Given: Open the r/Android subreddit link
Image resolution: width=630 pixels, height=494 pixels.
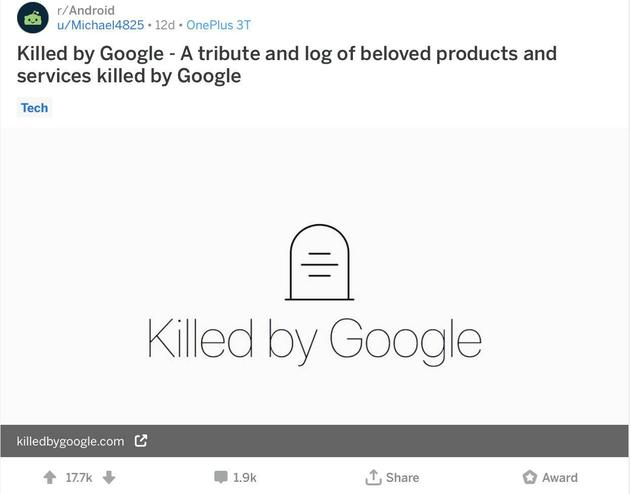Looking at the screenshot, I should pyautogui.click(x=86, y=11).
